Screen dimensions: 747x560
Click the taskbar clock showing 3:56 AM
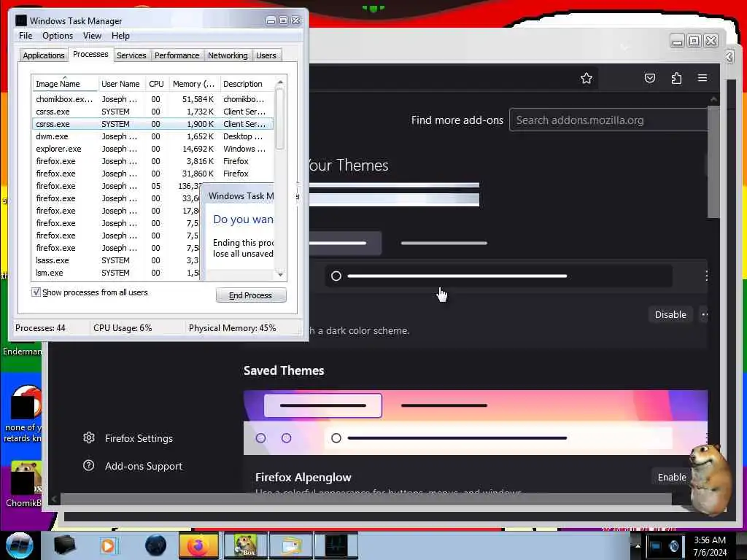click(x=709, y=545)
